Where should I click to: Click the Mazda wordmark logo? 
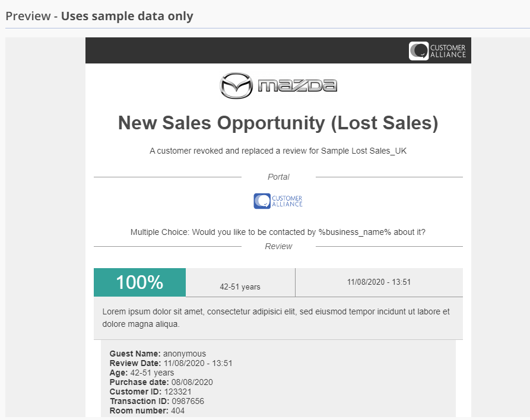click(x=297, y=85)
